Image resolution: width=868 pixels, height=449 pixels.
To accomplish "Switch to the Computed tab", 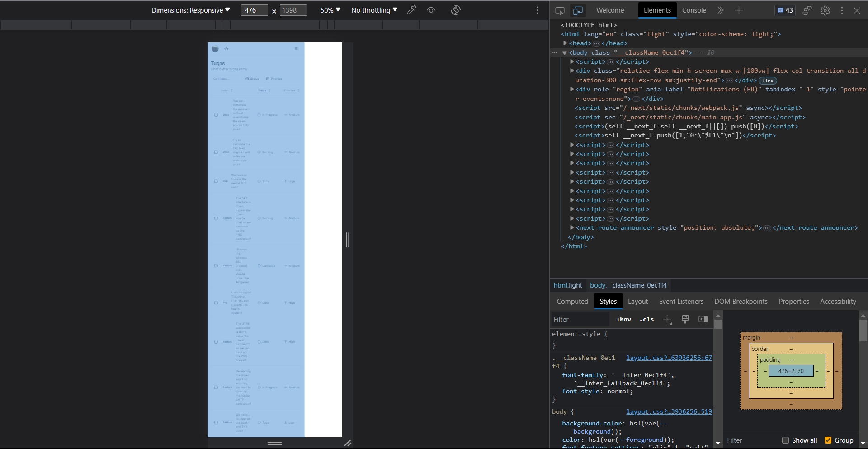I will coord(572,301).
